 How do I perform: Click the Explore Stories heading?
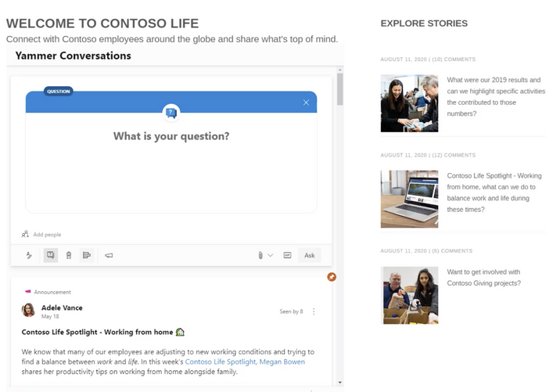[424, 23]
